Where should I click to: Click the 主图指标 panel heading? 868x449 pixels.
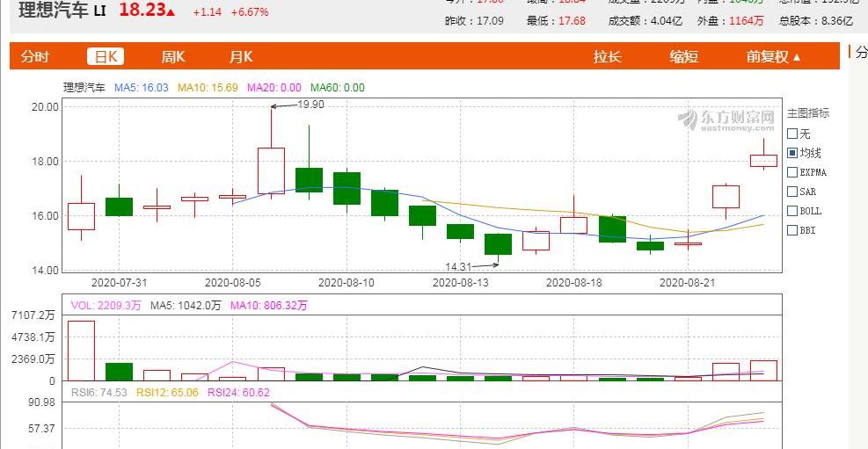point(808,113)
